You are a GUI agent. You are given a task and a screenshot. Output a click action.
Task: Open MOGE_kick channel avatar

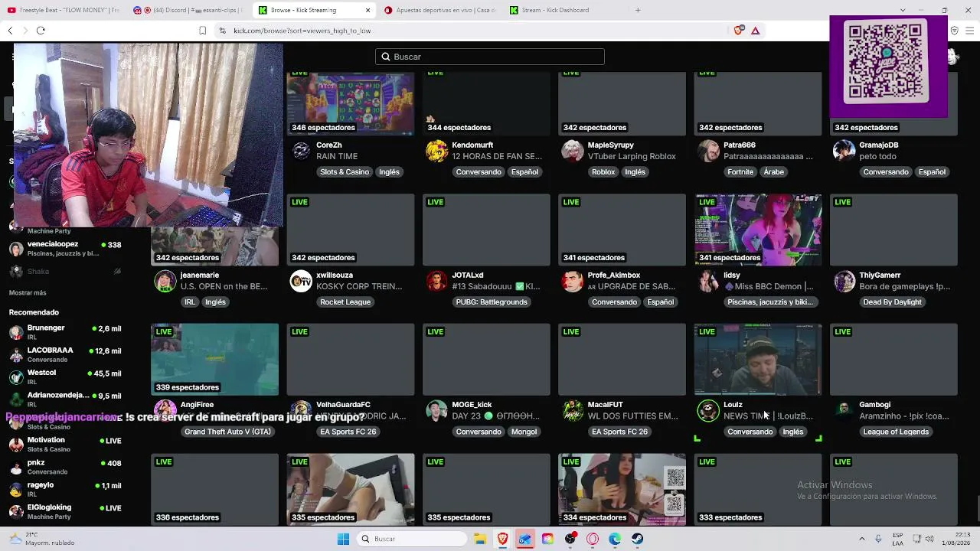pos(436,411)
